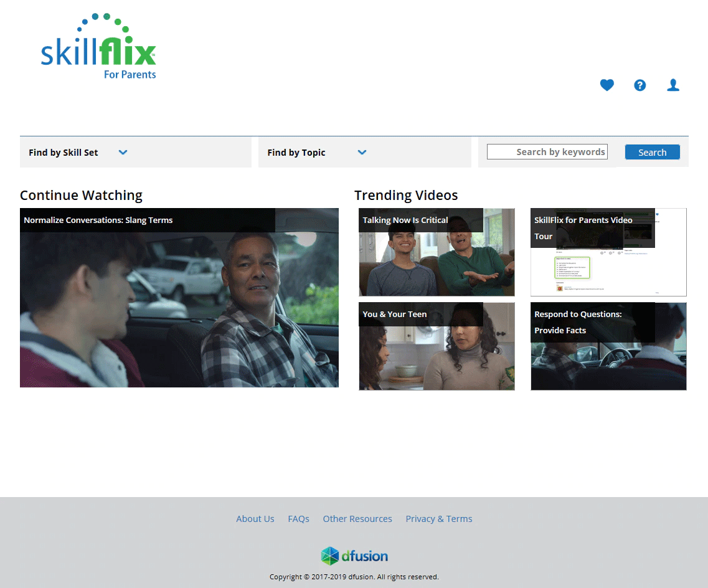Open the Privacy & Terms link
Viewport: 708px width, 588px height.
pos(438,519)
